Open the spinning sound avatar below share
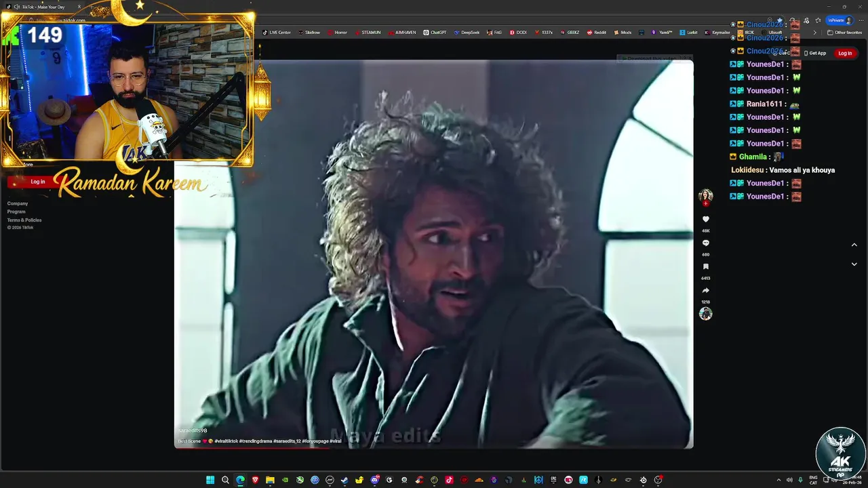This screenshot has height=488, width=868. coord(705,313)
